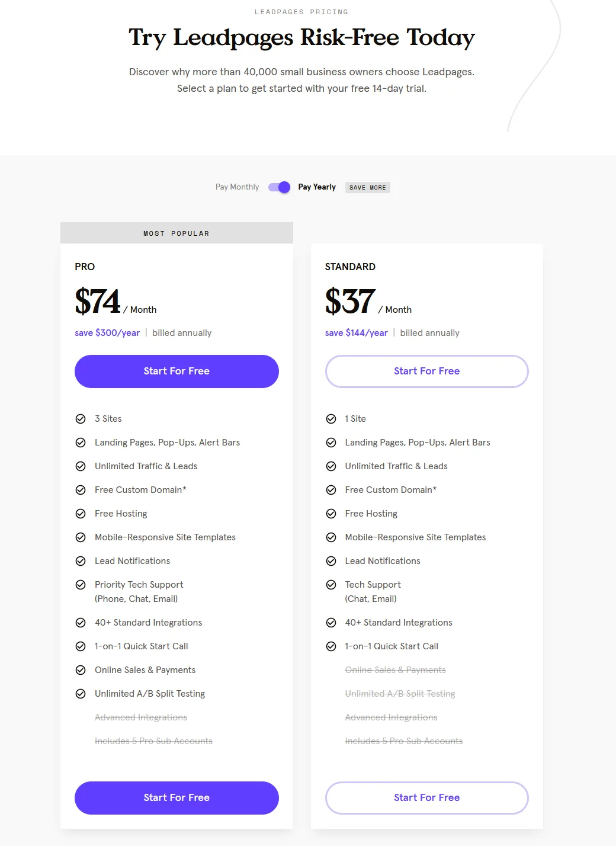
Task: Click the $37 price in the Standard plan
Action: [x=350, y=302]
